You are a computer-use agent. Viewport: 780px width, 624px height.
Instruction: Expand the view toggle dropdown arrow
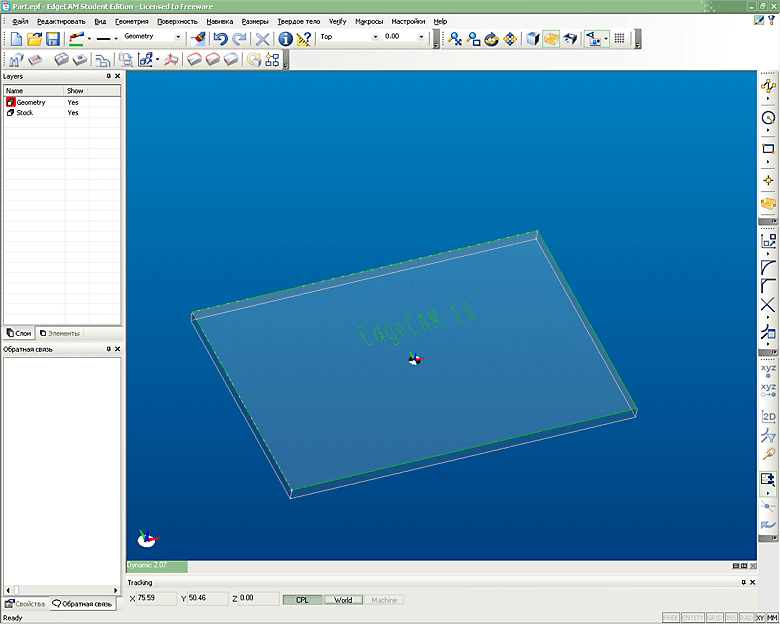point(606,39)
